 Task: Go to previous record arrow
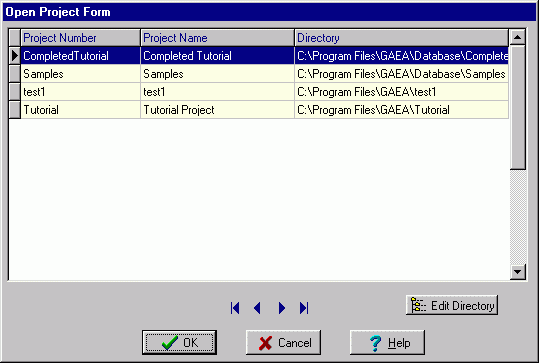tap(257, 308)
